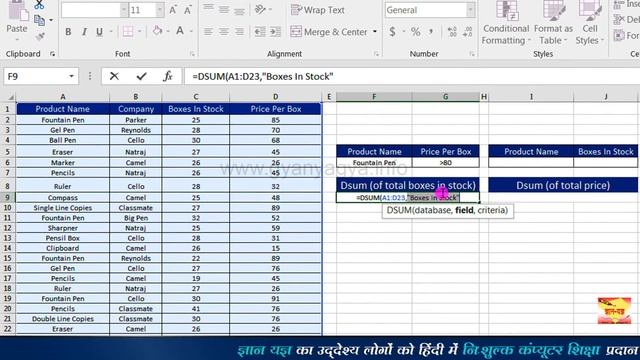Click the Middle Align icon
The width and height of the screenshot is (640, 360).
[224, 9]
